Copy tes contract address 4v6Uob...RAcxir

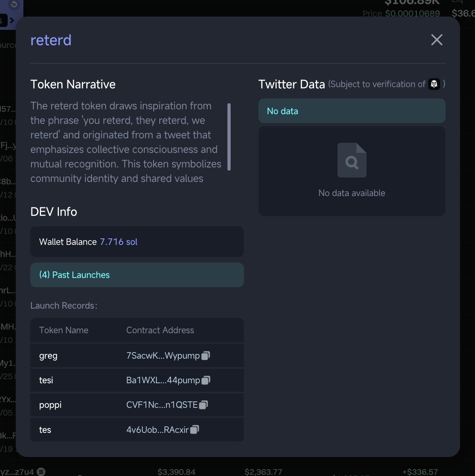pyautogui.click(x=194, y=430)
